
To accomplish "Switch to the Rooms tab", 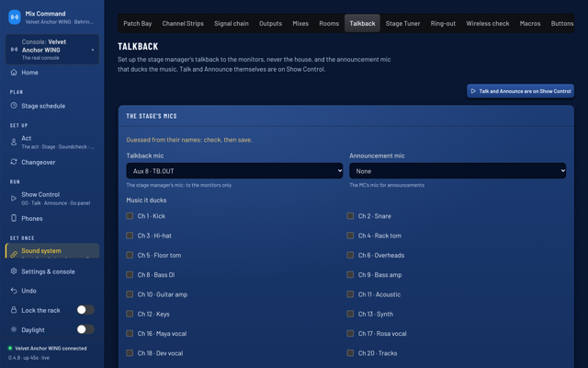I will 329,23.
